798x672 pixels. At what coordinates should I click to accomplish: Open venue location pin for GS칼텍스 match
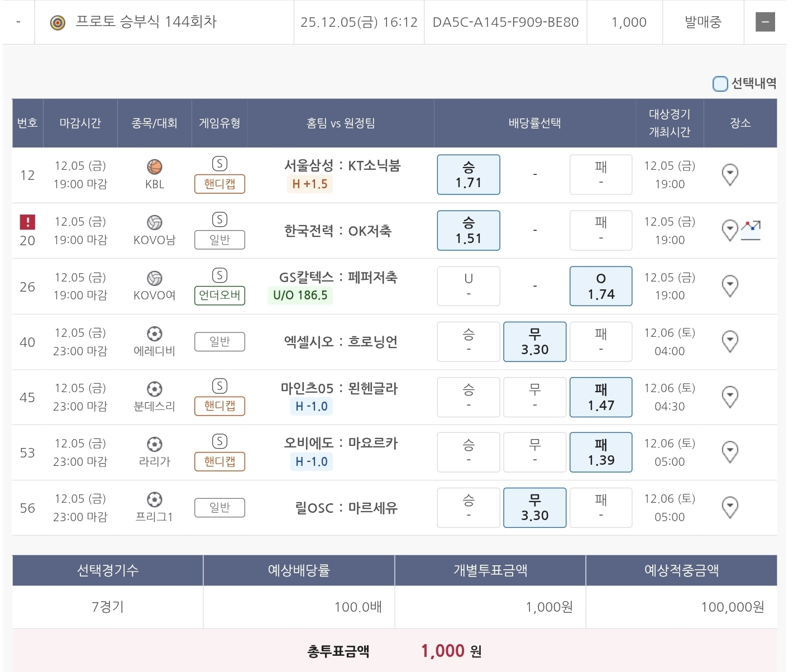730,286
